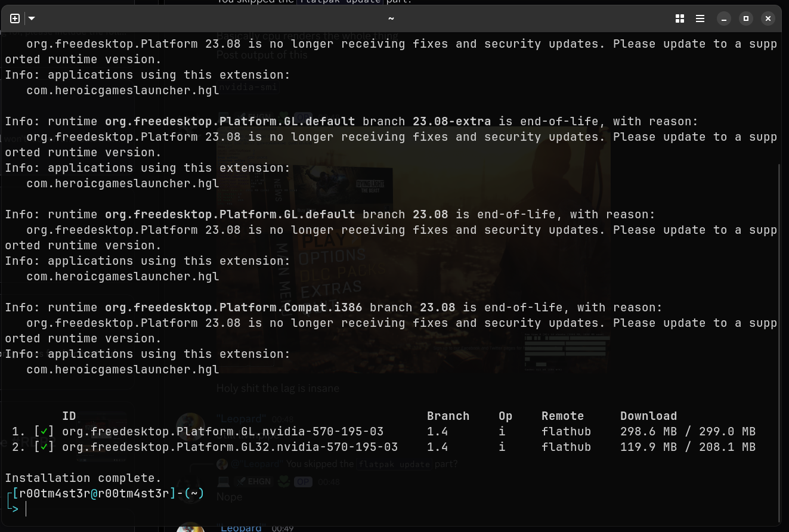Click "298.6 MB / 299.0 MB" download size
The image size is (789, 532).
pos(688,431)
